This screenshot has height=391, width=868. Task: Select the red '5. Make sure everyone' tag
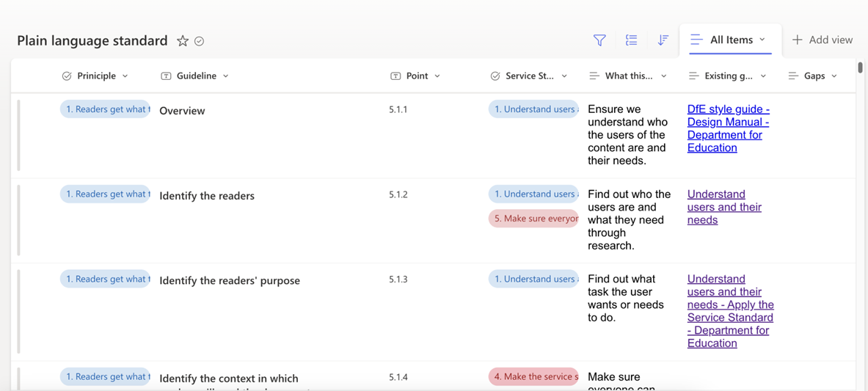(x=533, y=219)
